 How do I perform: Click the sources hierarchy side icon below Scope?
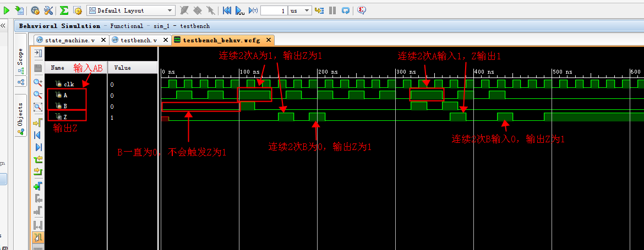tap(20, 81)
